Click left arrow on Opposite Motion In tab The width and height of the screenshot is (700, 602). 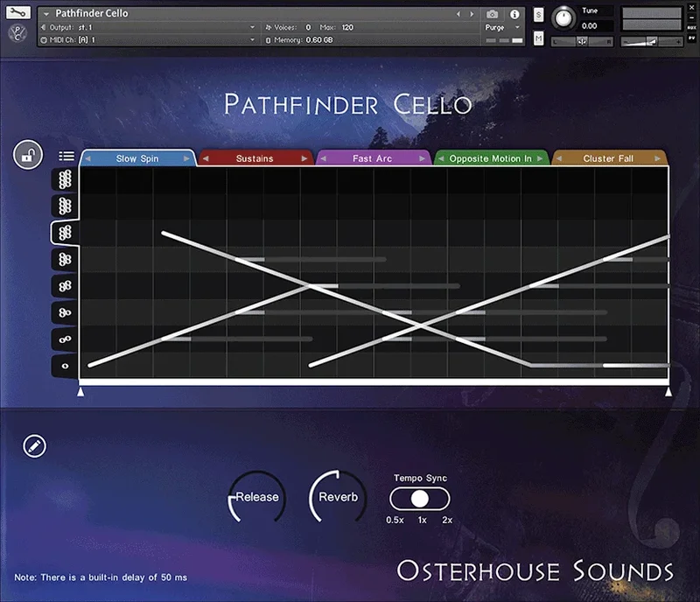pos(441,158)
